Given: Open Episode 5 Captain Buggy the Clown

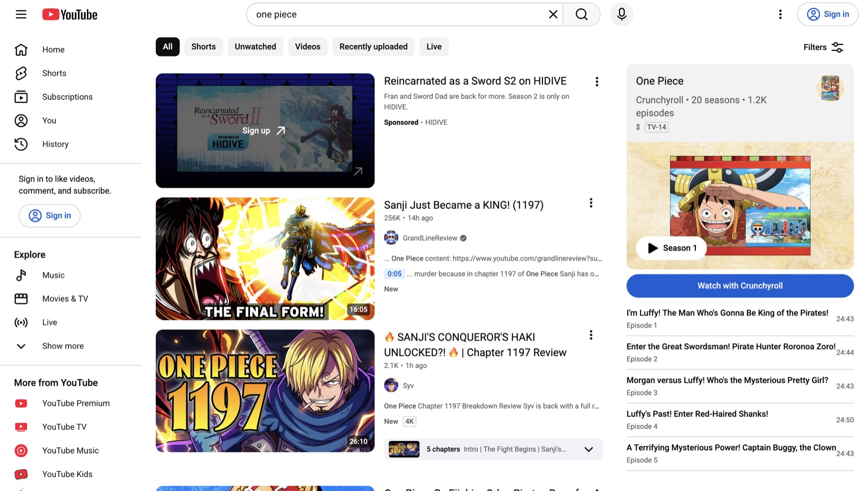Looking at the screenshot, I should coord(740,453).
